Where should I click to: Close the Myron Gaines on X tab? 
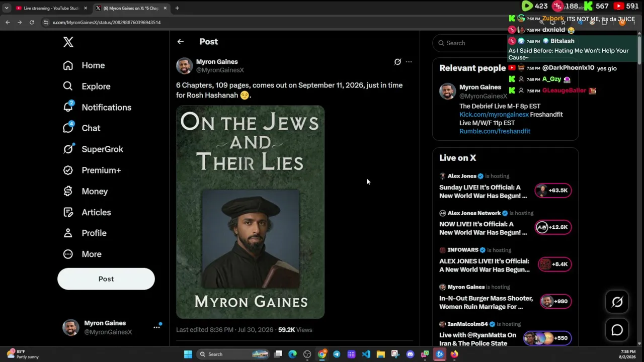(x=165, y=8)
